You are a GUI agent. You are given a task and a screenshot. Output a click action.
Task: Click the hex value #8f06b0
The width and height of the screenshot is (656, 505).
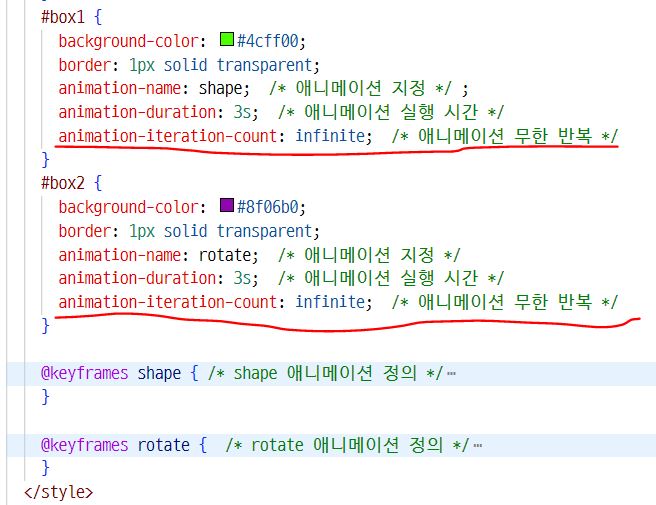point(268,207)
